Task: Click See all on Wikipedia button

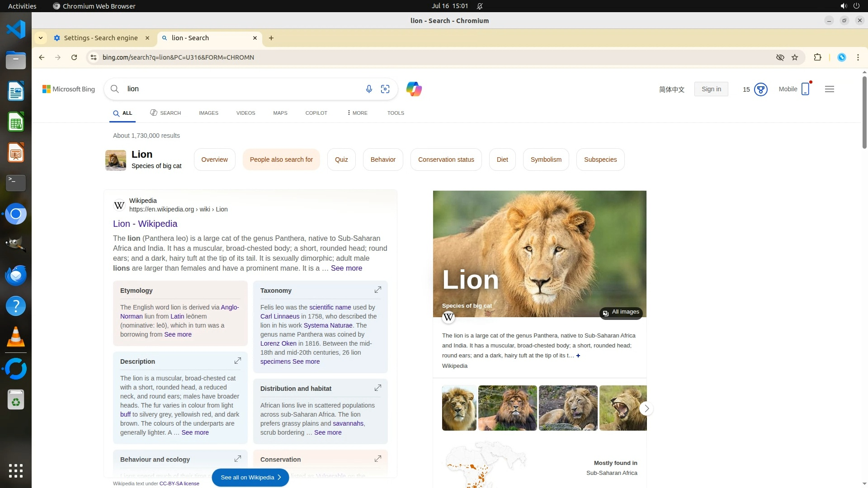Action: [x=250, y=477]
